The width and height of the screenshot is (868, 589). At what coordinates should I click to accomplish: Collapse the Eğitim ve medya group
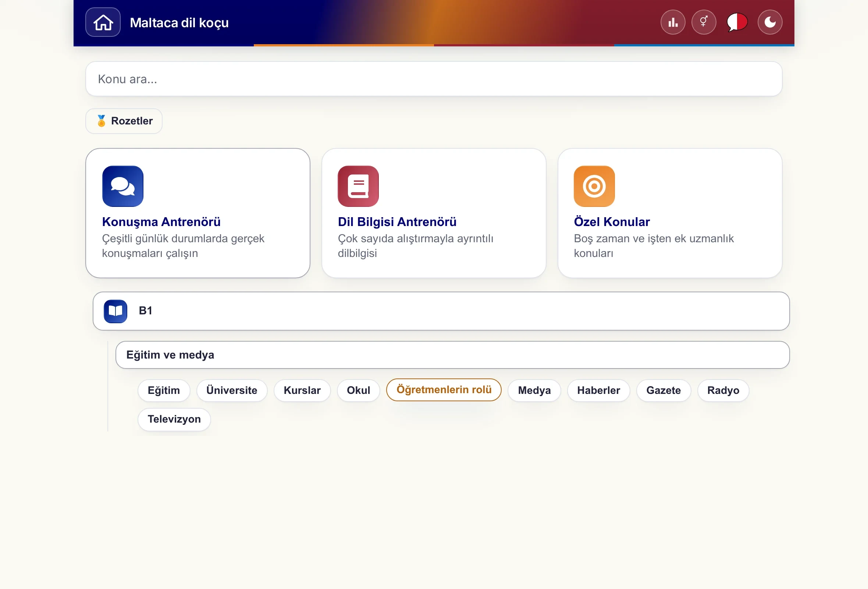pos(452,355)
